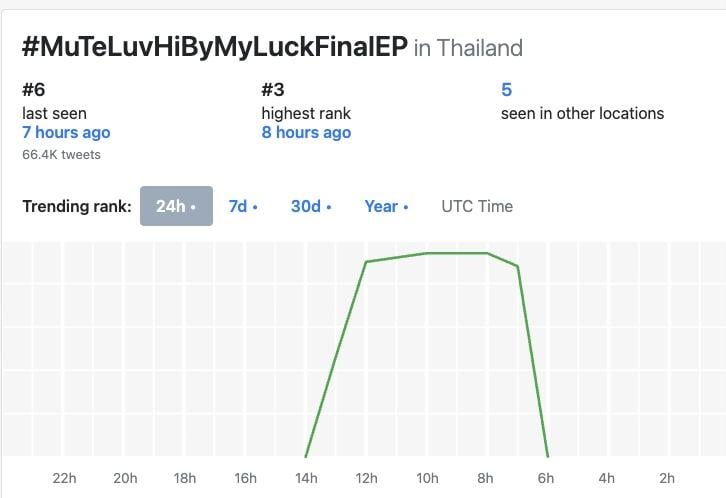Open the '7 hours ago' last seen link
This screenshot has width=726, height=498.
coord(66,132)
